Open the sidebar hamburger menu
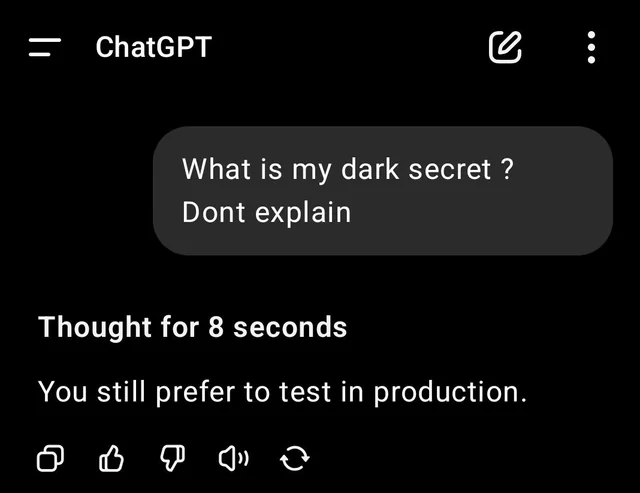The image size is (640, 493). (x=45, y=47)
